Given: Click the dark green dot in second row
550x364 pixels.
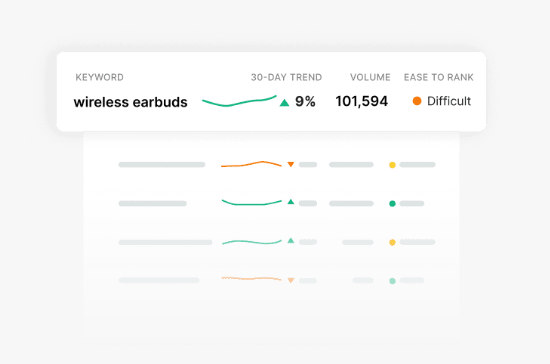Looking at the screenshot, I should point(393,203).
